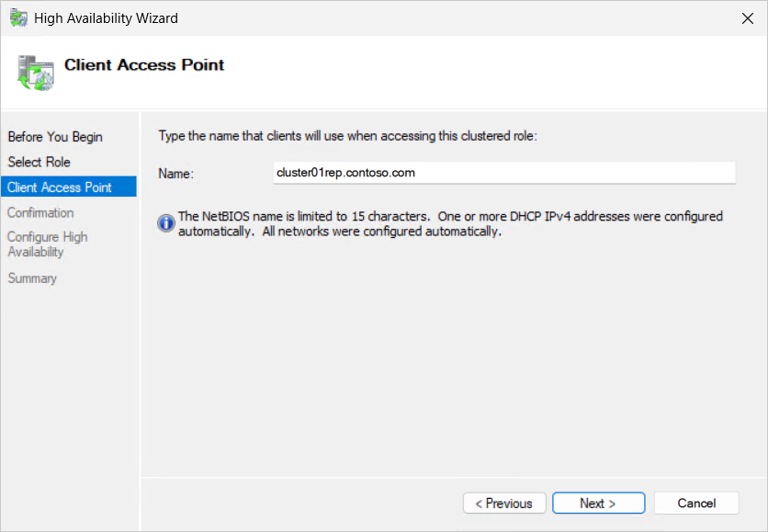
Task: Go to the Before You Begin step
Action: pos(55,137)
